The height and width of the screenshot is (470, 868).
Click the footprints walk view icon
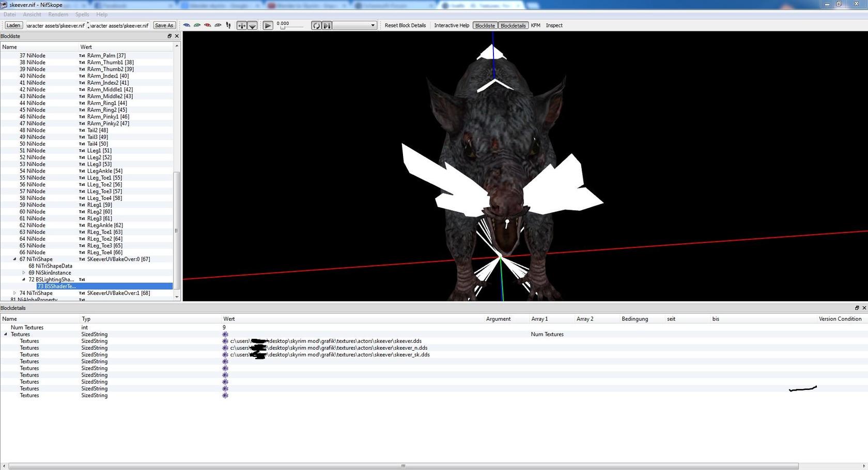(228, 25)
